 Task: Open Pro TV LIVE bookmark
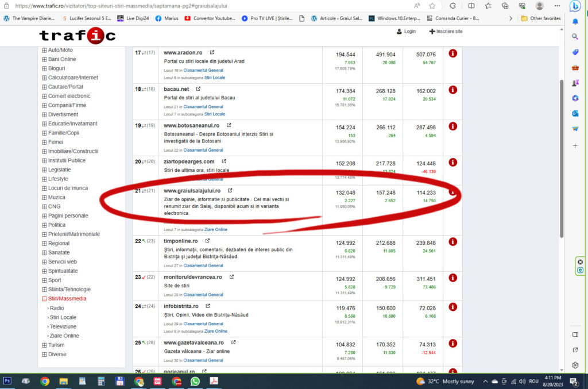(x=268, y=18)
